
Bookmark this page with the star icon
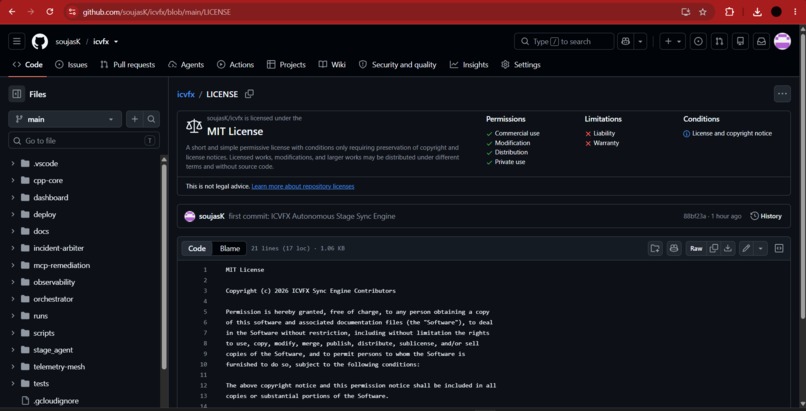[703, 12]
